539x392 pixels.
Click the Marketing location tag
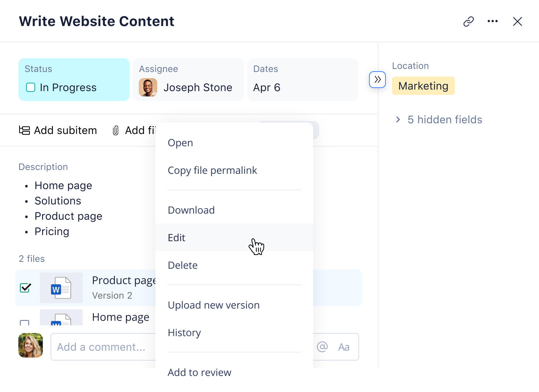point(423,86)
